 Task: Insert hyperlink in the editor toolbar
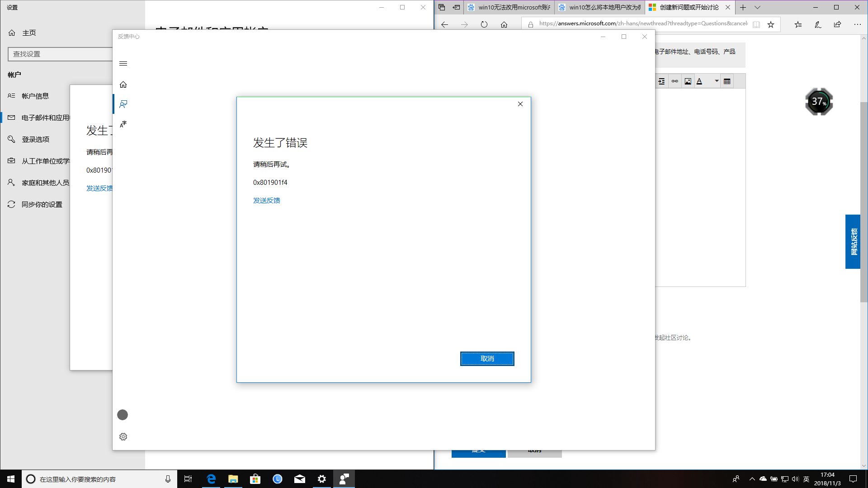(675, 81)
